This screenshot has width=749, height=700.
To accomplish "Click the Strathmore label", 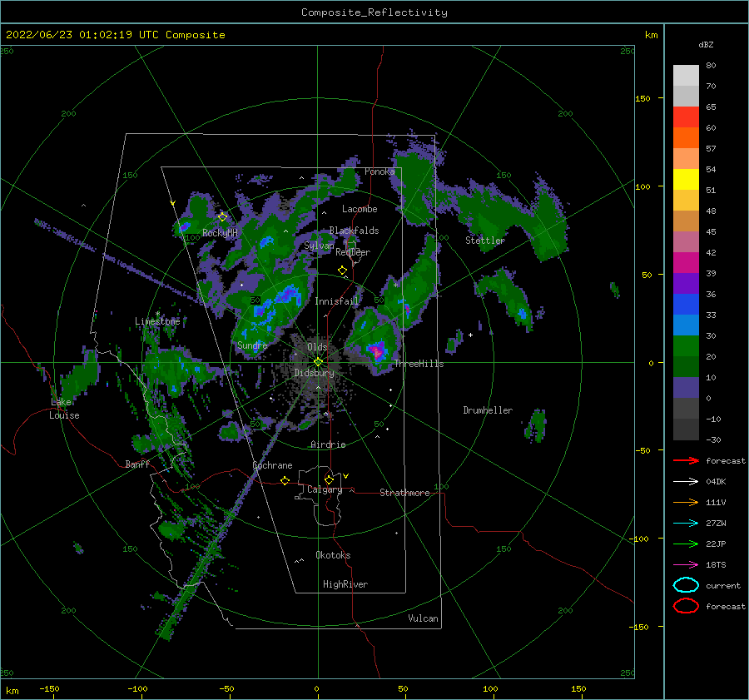I will point(404,493).
